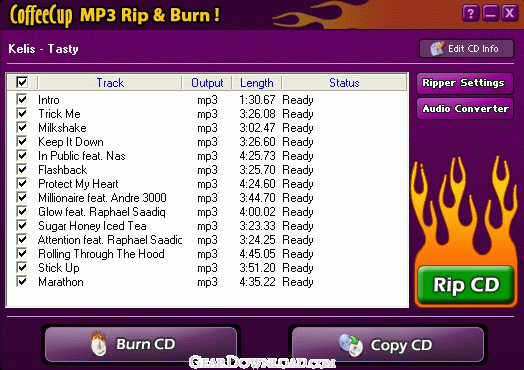Uncheck the In Public feat. Nas checkbox
The height and width of the screenshot is (370, 524).
coord(22,155)
